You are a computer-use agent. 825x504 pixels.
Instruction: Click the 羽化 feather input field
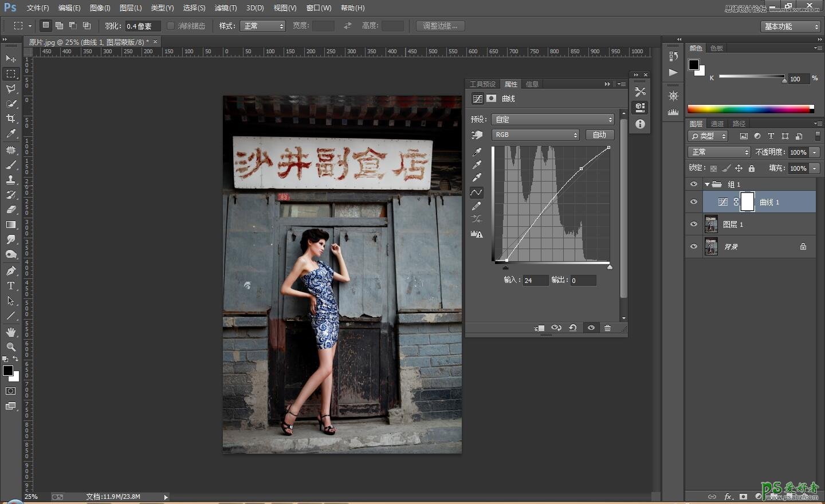coord(142,26)
